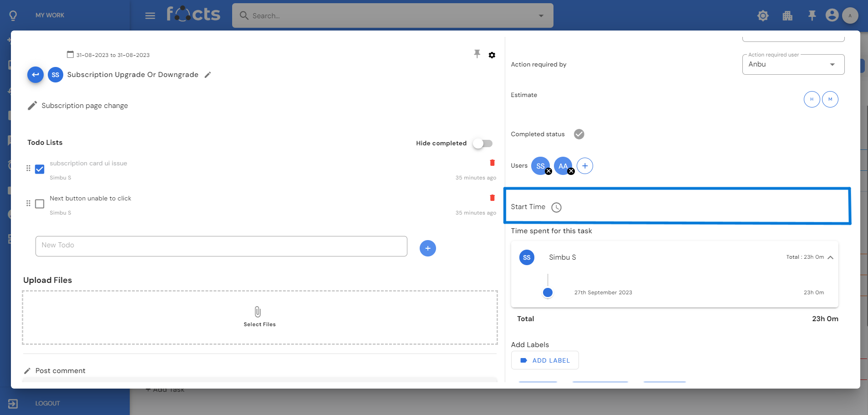This screenshot has width=868, height=415.
Task: Pin this task with the pushpin icon
Action: point(477,54)
